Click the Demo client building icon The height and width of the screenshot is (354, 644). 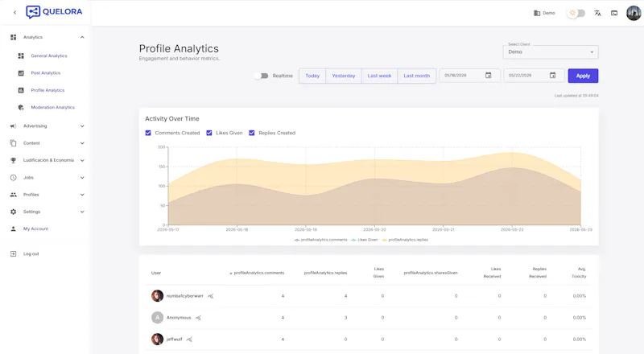(537, 13)
